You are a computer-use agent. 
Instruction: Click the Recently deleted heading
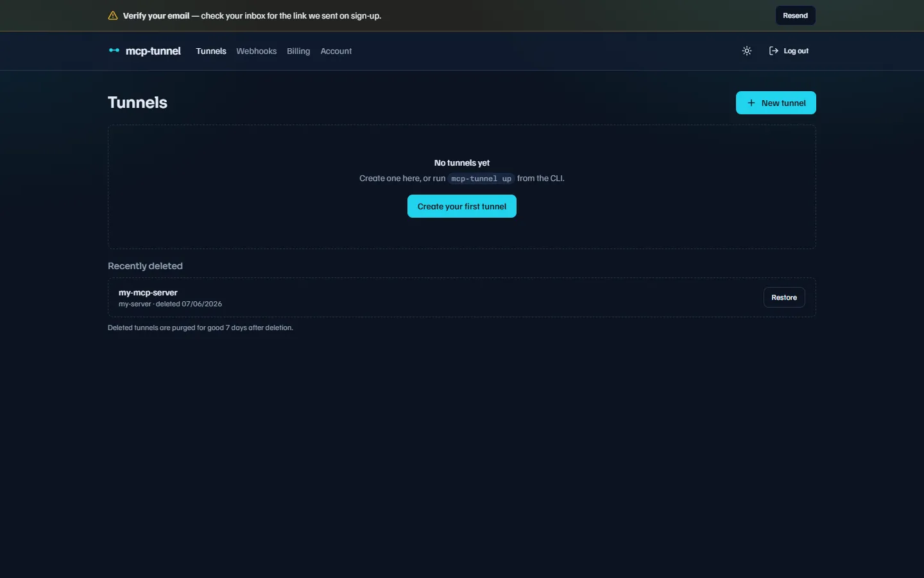145,266
